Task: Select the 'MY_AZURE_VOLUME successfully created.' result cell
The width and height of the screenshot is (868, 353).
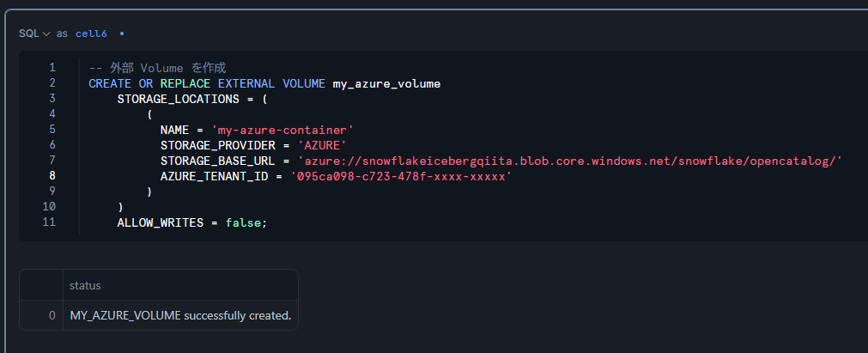Action: tap(180, 315)
